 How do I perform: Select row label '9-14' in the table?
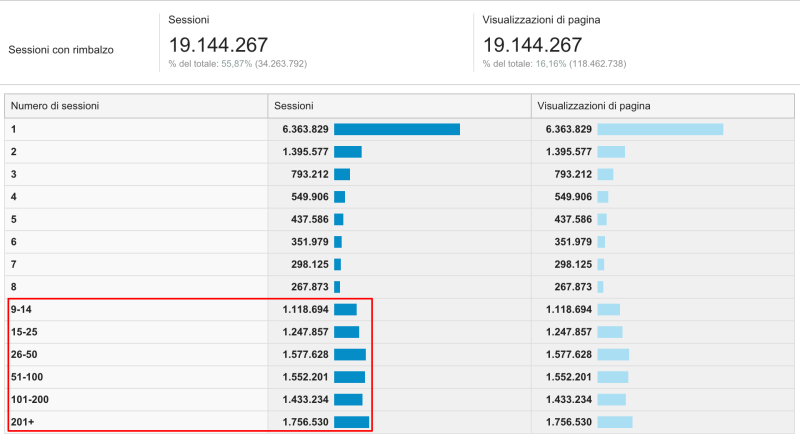(21, 310)
